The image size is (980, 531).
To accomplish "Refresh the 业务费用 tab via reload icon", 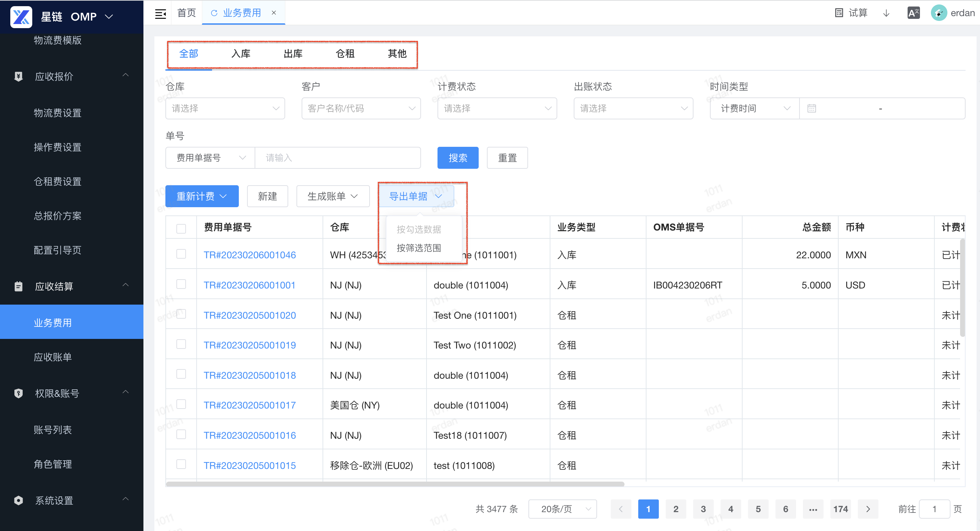I will [x=214, y=13].
